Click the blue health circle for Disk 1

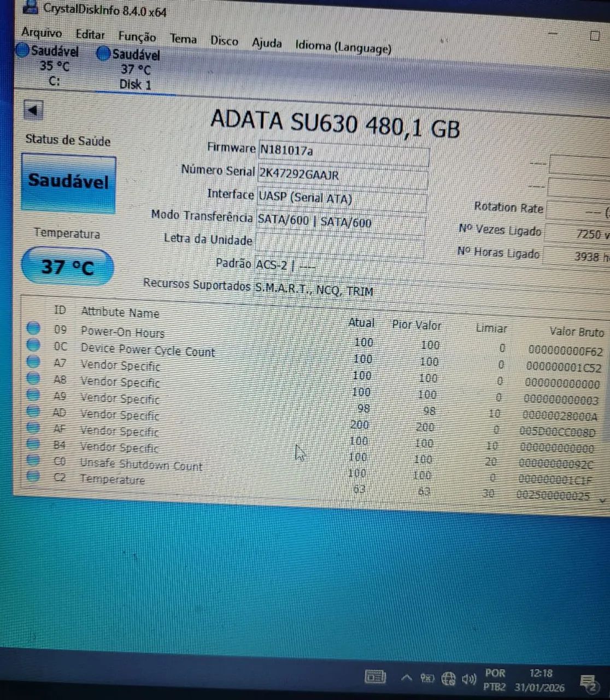coord(103,54)
